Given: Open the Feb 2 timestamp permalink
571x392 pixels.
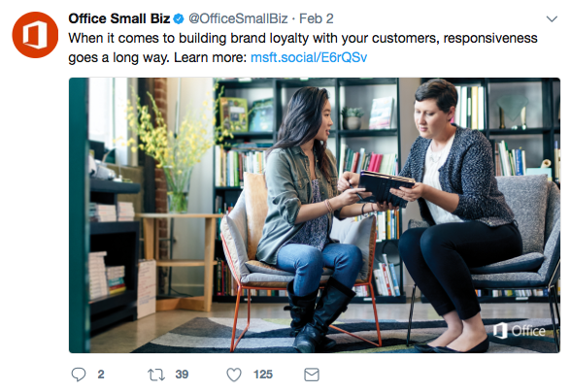Looking at the screenshot, I should [x=317, y=18].
